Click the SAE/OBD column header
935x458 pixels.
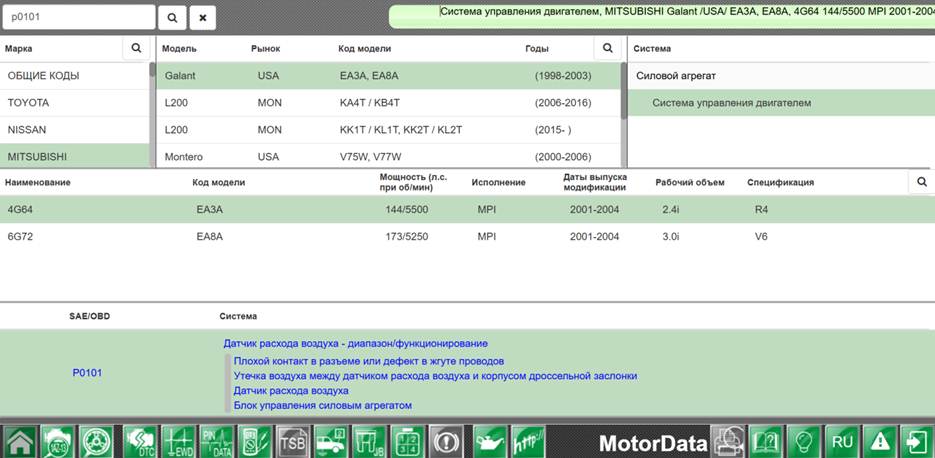tap(89, 316)
